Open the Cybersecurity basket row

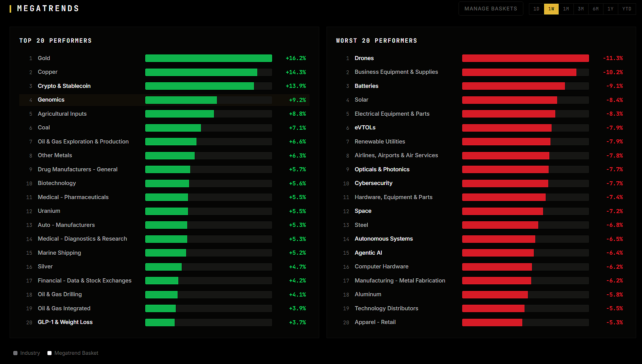(x=481, y=183)
